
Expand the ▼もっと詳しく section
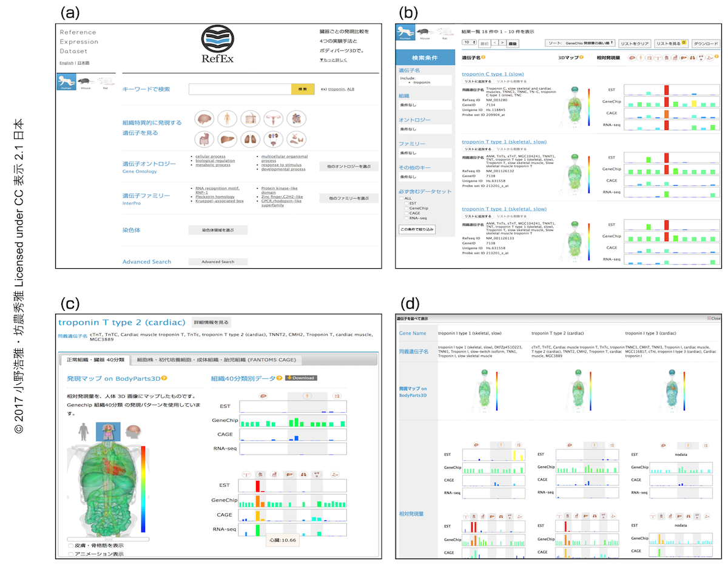click(x=334, y=60)
